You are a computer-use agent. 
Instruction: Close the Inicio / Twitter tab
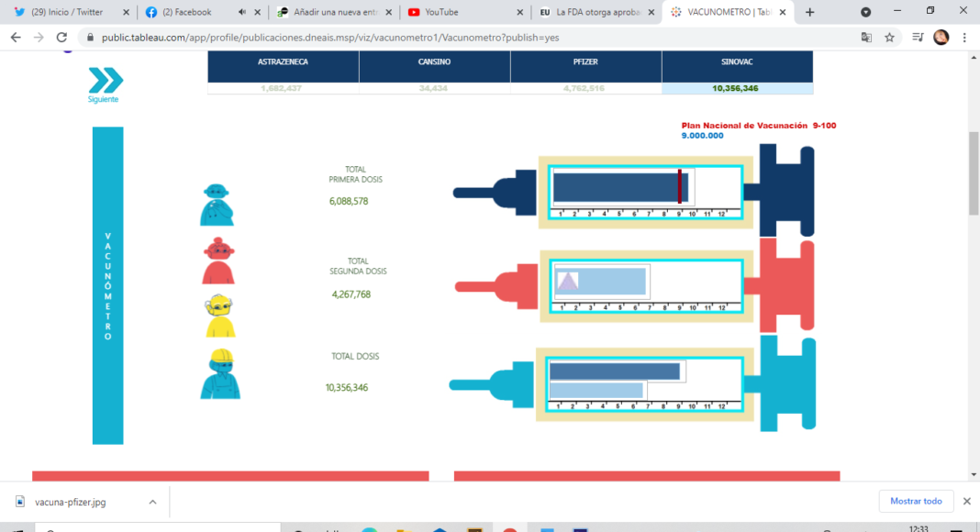tap(126, 12)
